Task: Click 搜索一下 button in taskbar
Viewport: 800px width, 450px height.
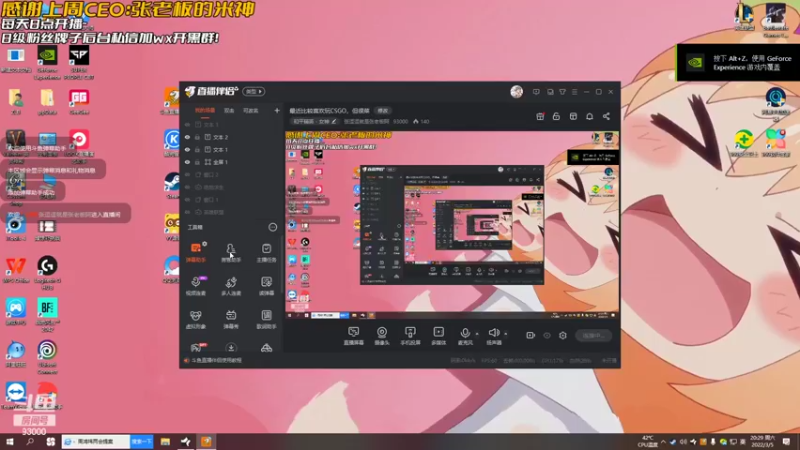Action: [x=141, y=441]
